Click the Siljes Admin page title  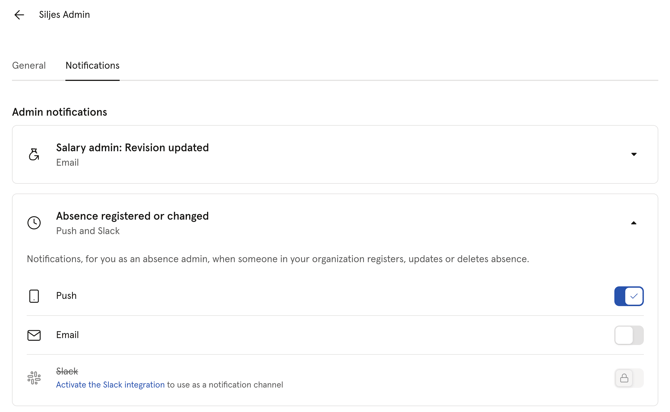pyautogui.click(x=64, y=15)
